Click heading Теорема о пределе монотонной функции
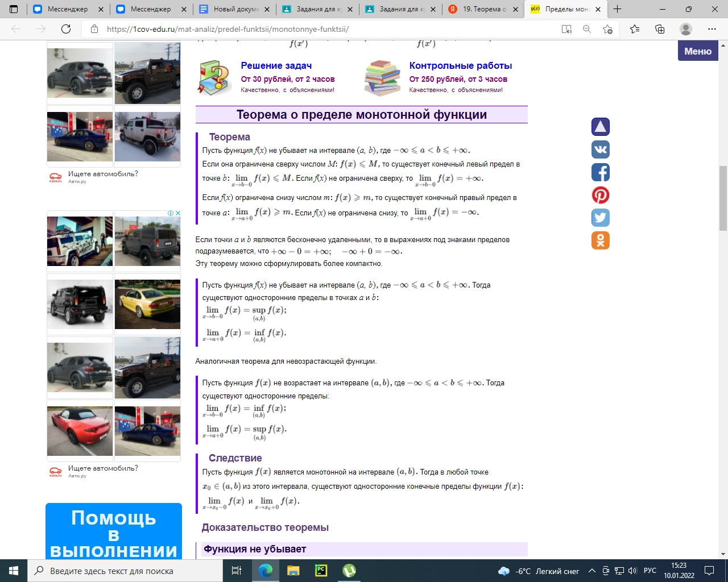 362,114
